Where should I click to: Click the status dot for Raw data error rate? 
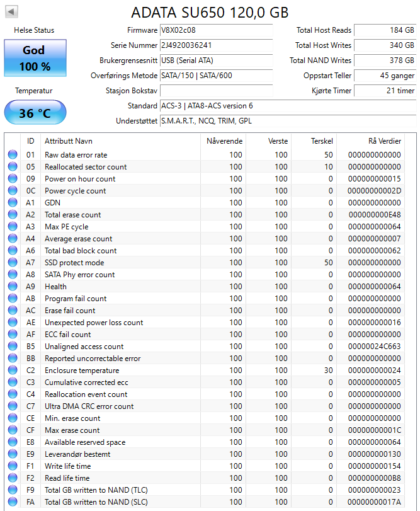[13, 154]
